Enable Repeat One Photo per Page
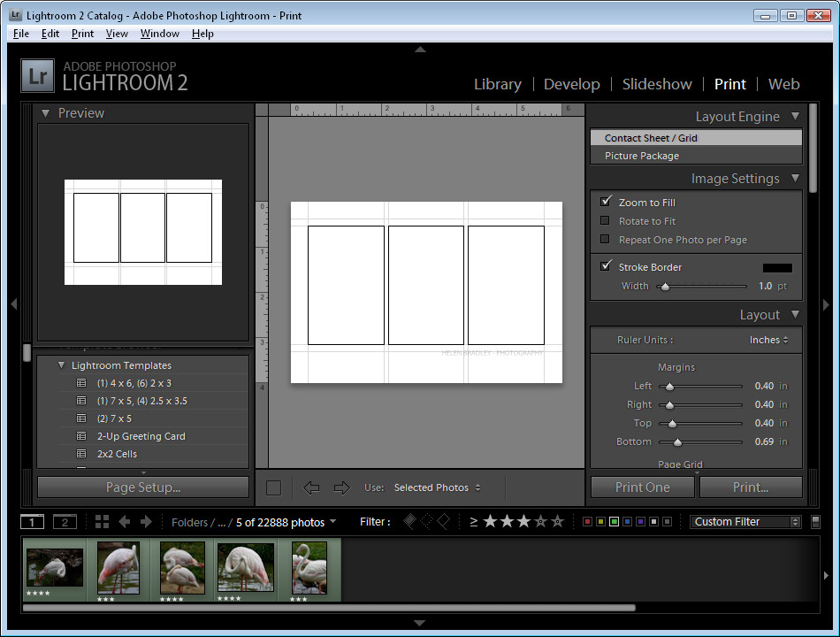Screen dimensions: 840x637 pos(605,239)
